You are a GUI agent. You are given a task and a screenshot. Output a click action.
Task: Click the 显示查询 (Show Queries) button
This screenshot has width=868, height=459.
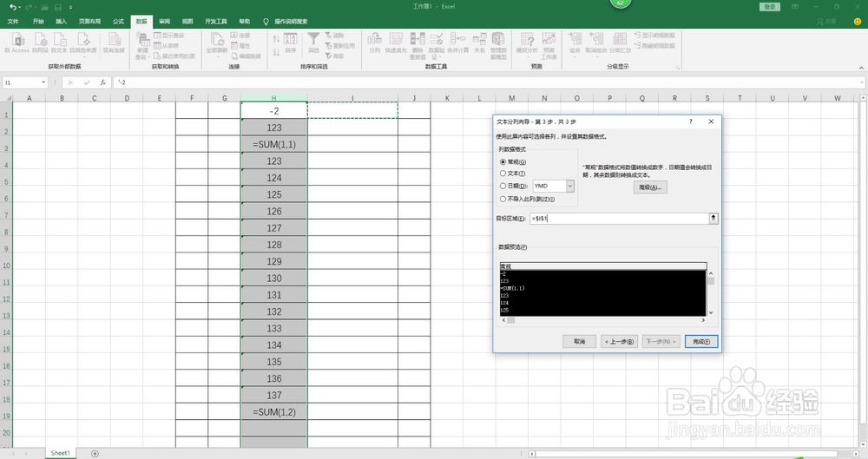point(169,35)
